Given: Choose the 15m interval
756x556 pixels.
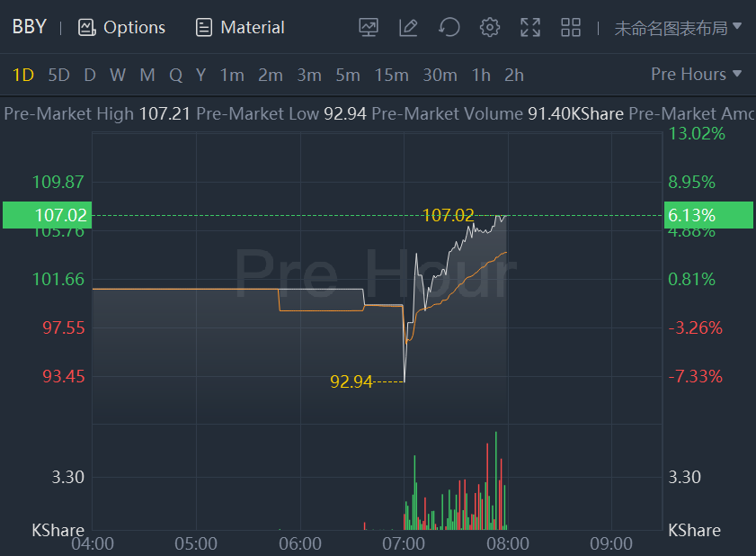Looking at the screenshot, I should [391, 75].
